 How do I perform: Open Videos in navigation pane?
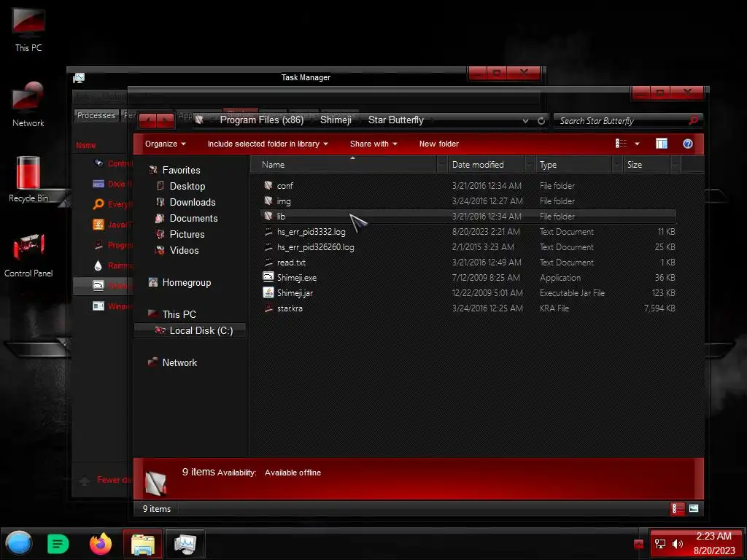pyautogui.click(x=184, y=250)
